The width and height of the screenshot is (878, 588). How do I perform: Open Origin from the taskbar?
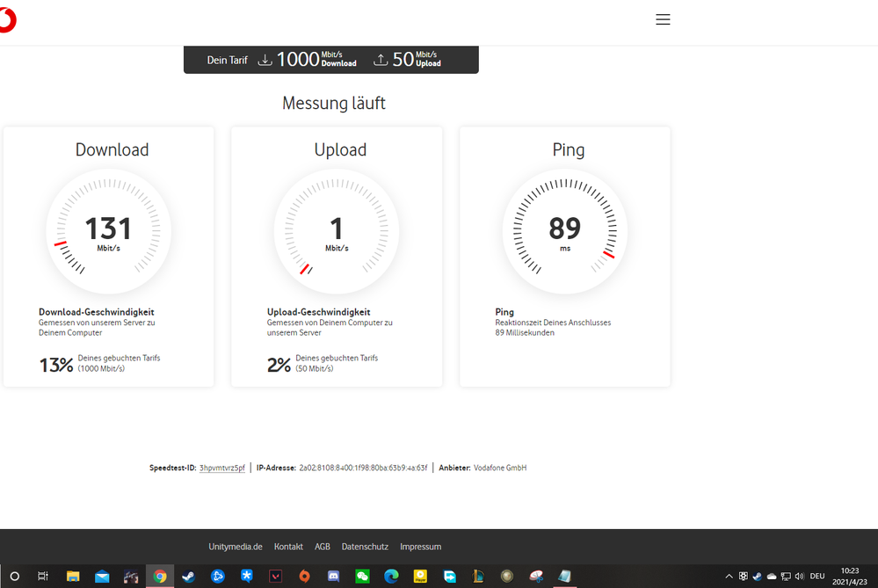pos(305,577)
